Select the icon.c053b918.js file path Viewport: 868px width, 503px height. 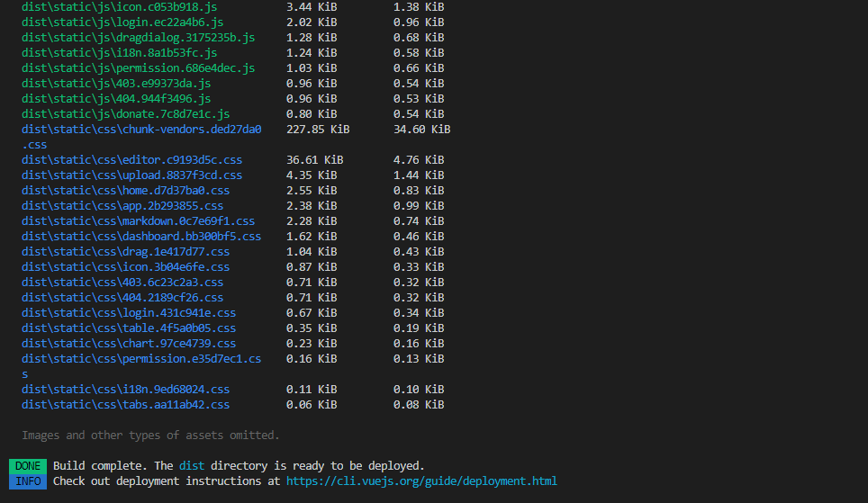point(119,7)
